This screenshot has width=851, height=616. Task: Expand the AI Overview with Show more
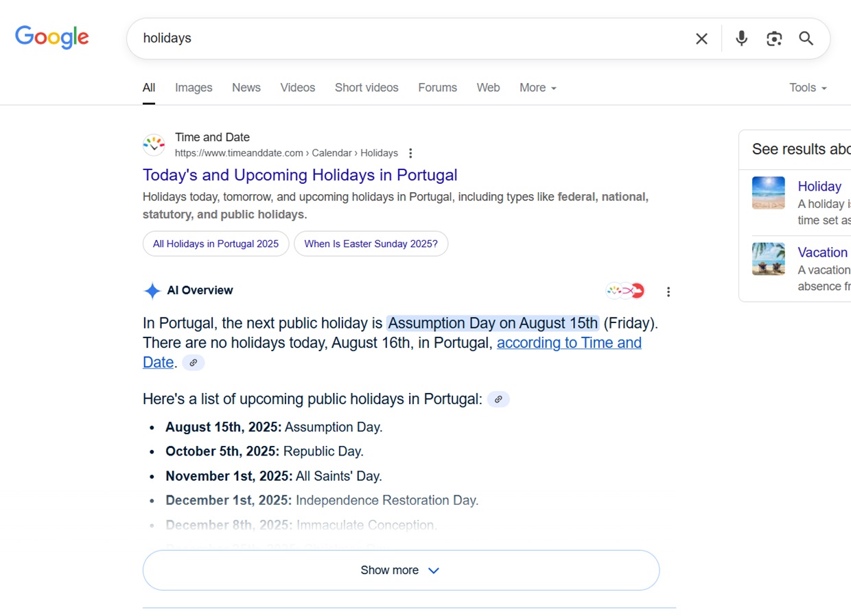400,570
